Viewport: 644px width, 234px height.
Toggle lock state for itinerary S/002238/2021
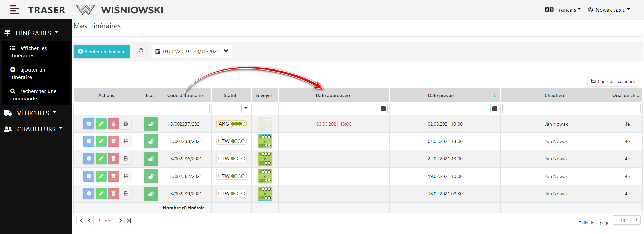[151, 141]
